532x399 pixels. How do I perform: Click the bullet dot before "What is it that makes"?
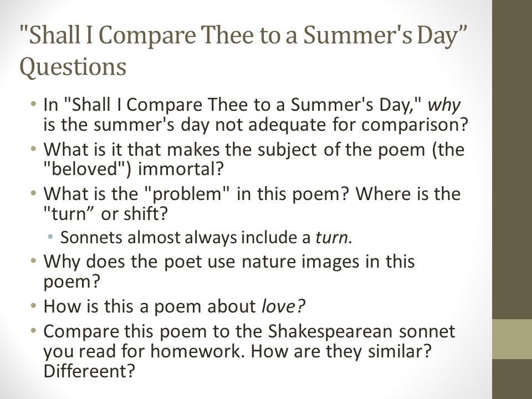[x=33, y=149]
